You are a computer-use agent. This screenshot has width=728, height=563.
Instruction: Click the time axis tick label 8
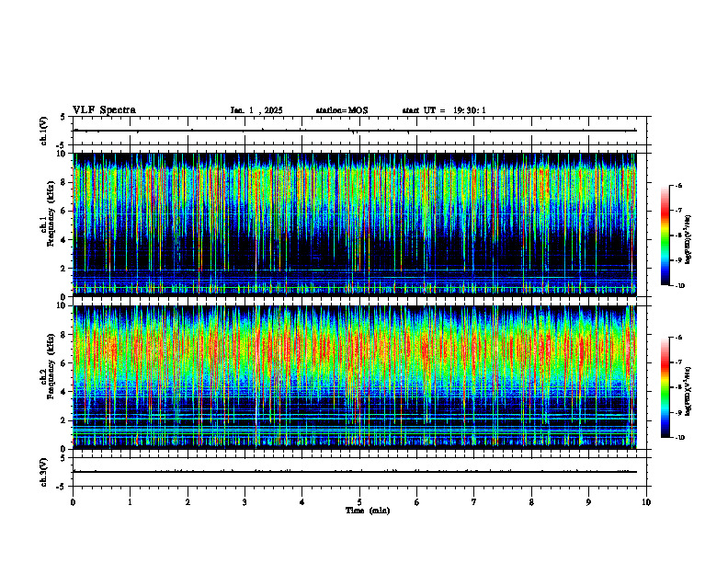pos(531,502)
